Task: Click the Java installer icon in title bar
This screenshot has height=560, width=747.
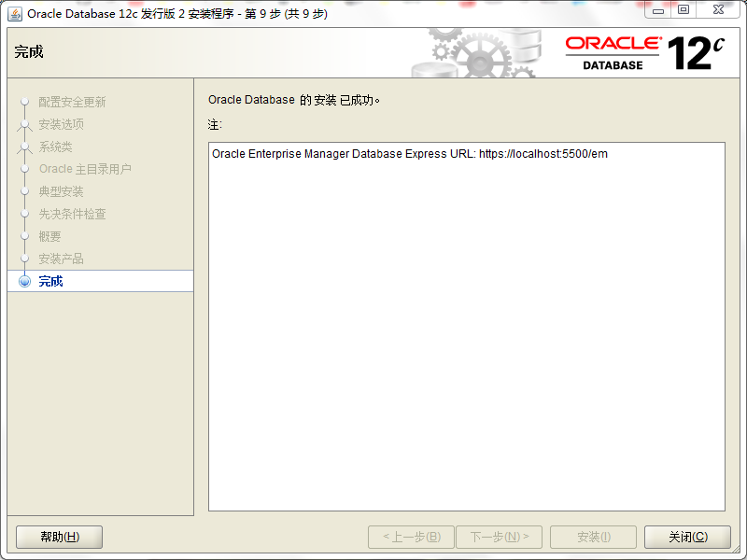Action: tap(15, 14)
